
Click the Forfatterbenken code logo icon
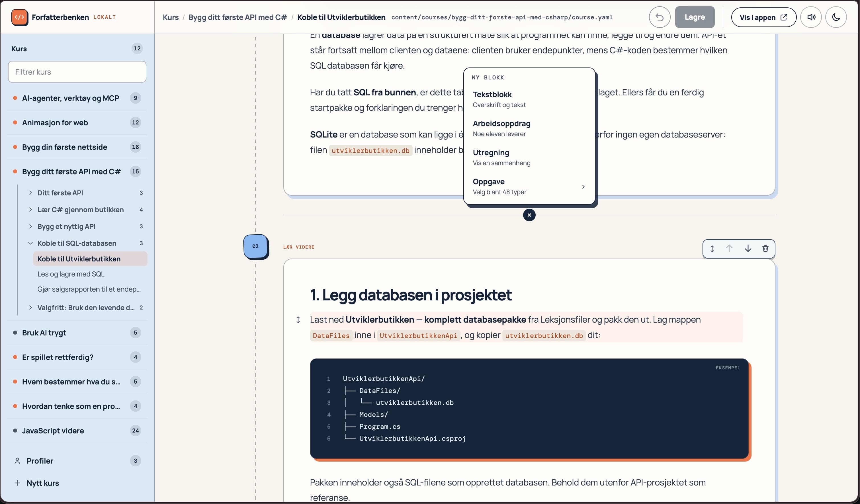(19, 17)
